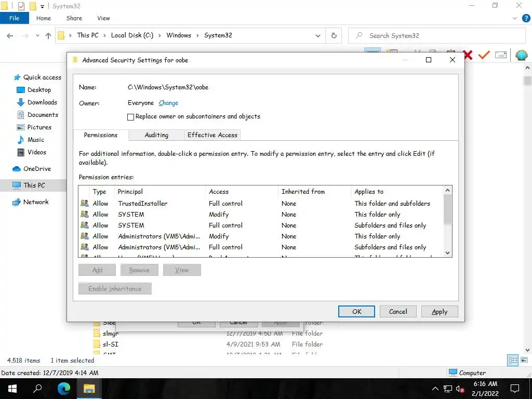Open the Share ribbon tab
532x399 pixels.
click(74, 18)
